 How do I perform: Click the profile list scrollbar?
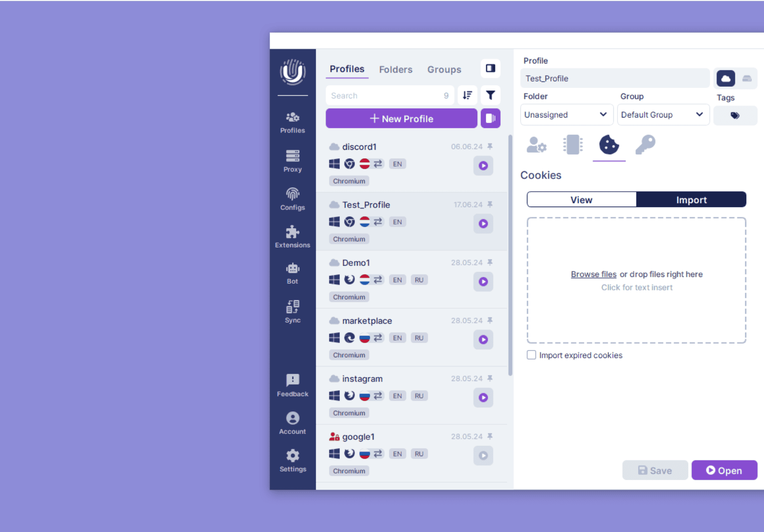(x=510, y=255)
